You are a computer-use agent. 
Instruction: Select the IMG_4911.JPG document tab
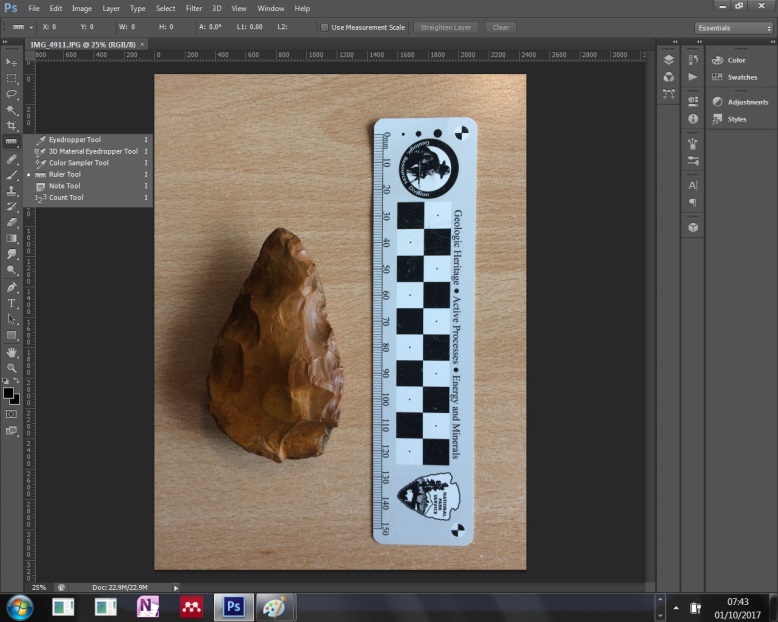[83, 45]
